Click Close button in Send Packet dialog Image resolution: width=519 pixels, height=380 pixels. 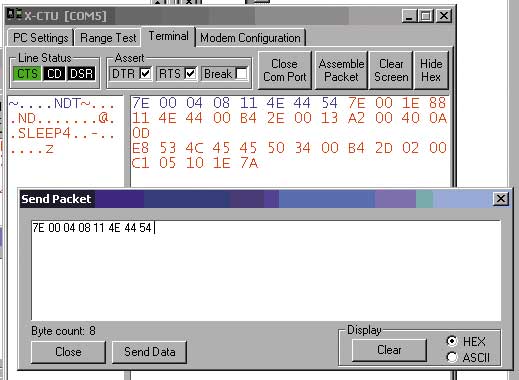pyautogui.click(x=68, y=352)
